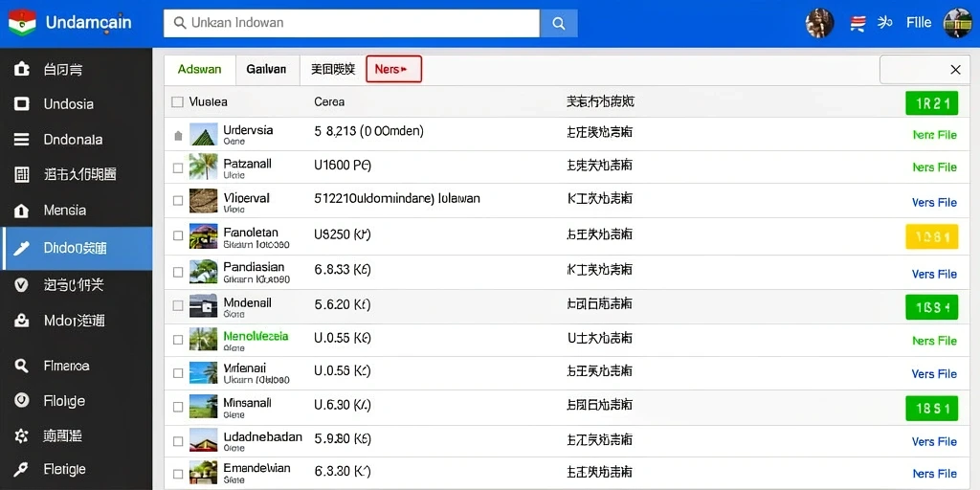980x490 pixels.
Task: Open the third tab next to Gailvan
Action: [333, 69]
